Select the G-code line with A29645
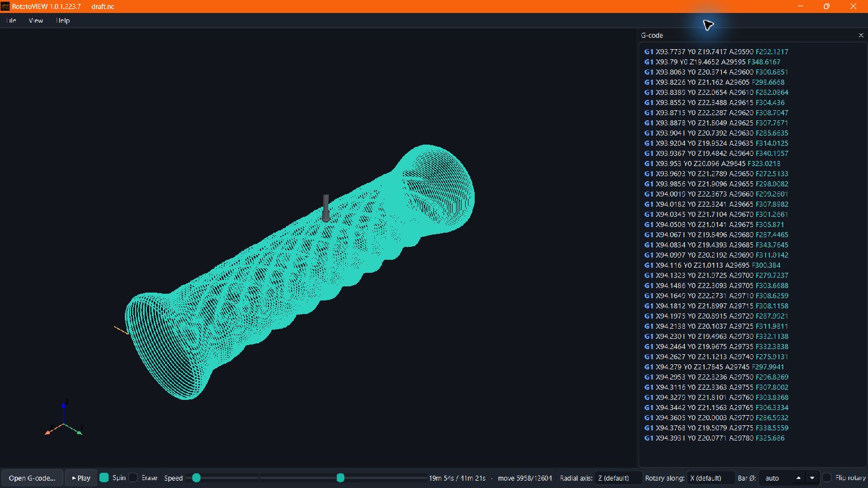The width and height of the screenshot is (868, 488). (712, 163)
